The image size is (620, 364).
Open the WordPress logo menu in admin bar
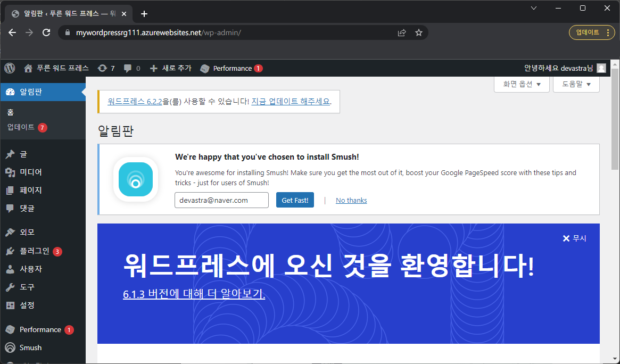(10, 68)
